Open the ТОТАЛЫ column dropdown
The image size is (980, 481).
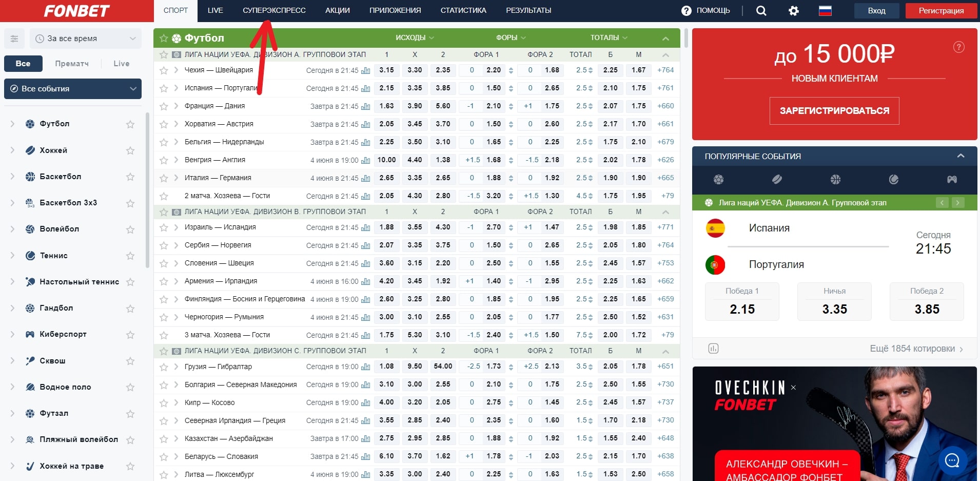click(609, 37)
